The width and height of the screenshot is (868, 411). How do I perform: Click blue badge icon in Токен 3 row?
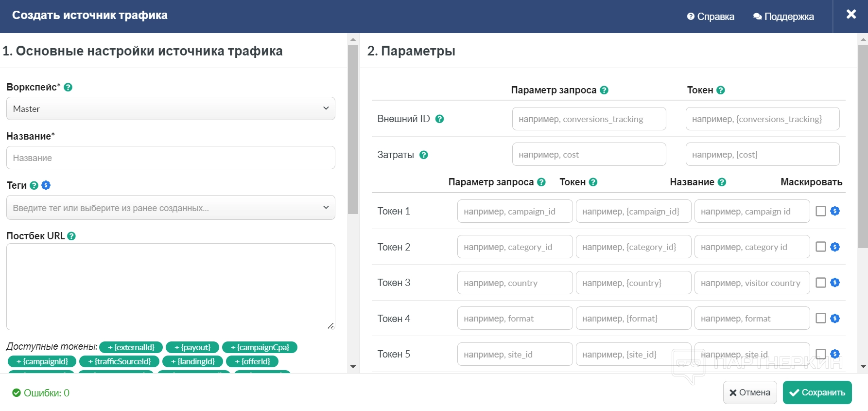[x=835, y=283]
